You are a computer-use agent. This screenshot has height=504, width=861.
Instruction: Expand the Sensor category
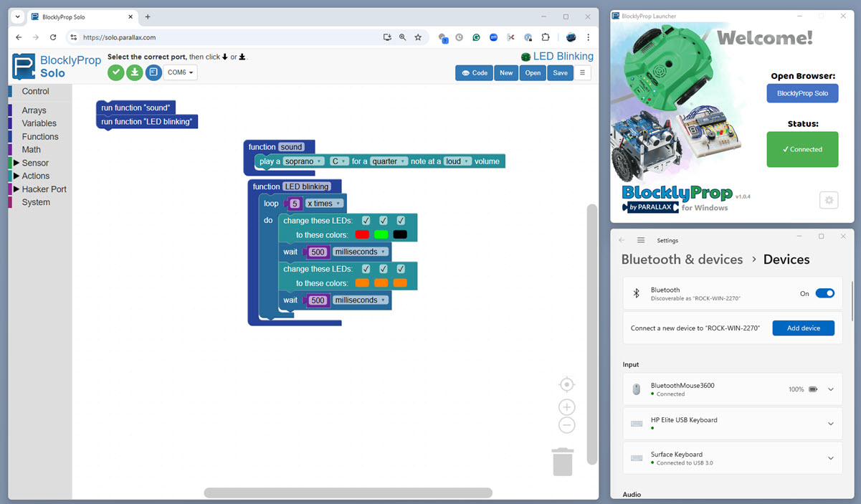coord(16,163)
